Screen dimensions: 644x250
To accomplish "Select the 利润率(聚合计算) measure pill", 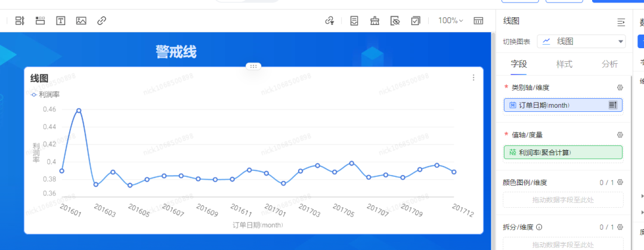I will click(x=563, y=152).
